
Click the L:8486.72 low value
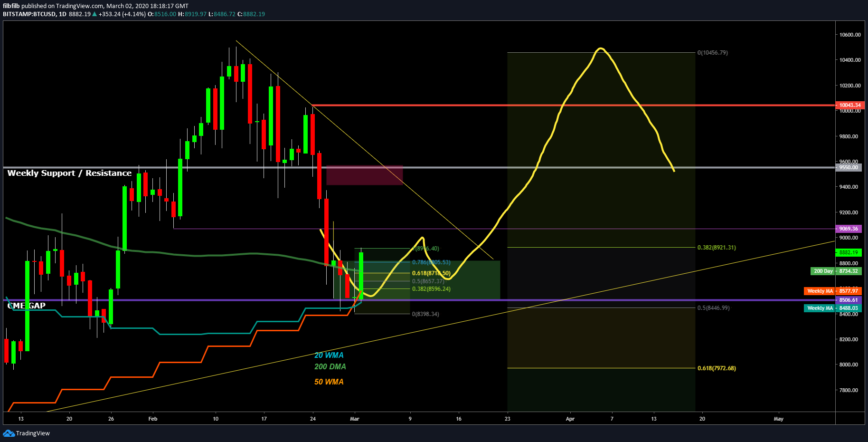[x=222, y=14]
